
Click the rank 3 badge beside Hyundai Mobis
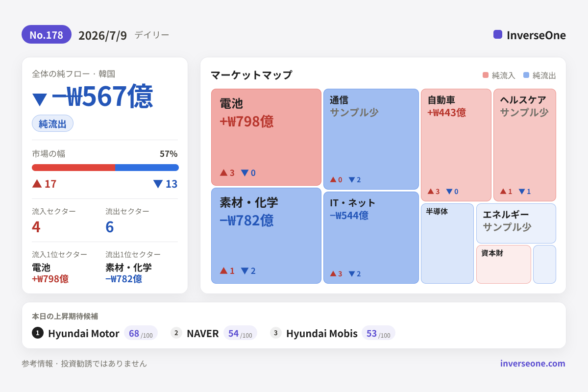point(276,333)
